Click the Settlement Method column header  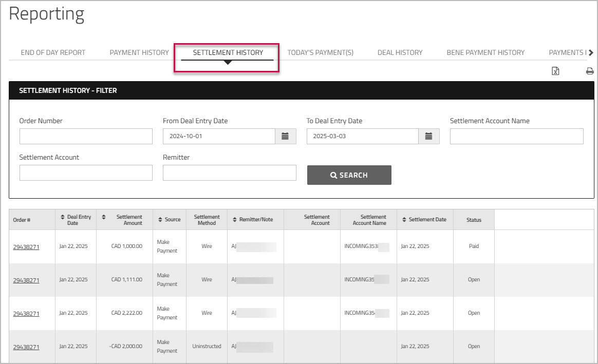point(207,220)
